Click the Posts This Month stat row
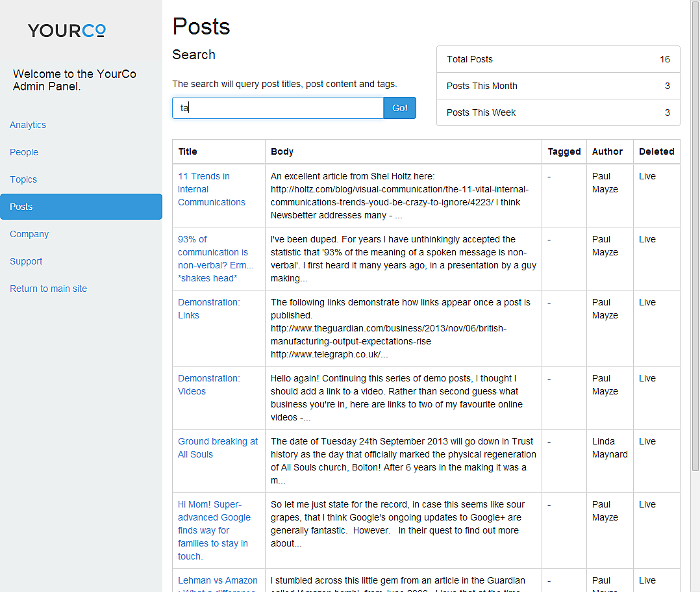Screen dimensions: 700x592 coord(558,86)
